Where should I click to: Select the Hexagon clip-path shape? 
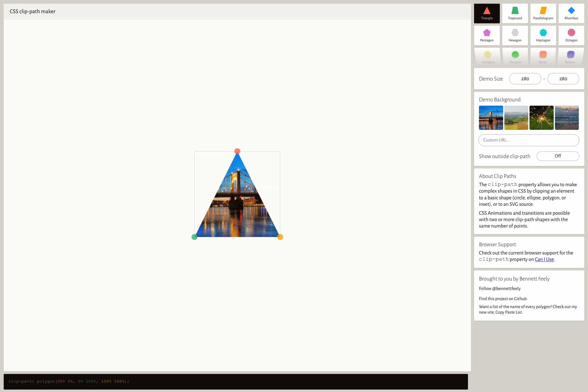click(x=515, y=35)
